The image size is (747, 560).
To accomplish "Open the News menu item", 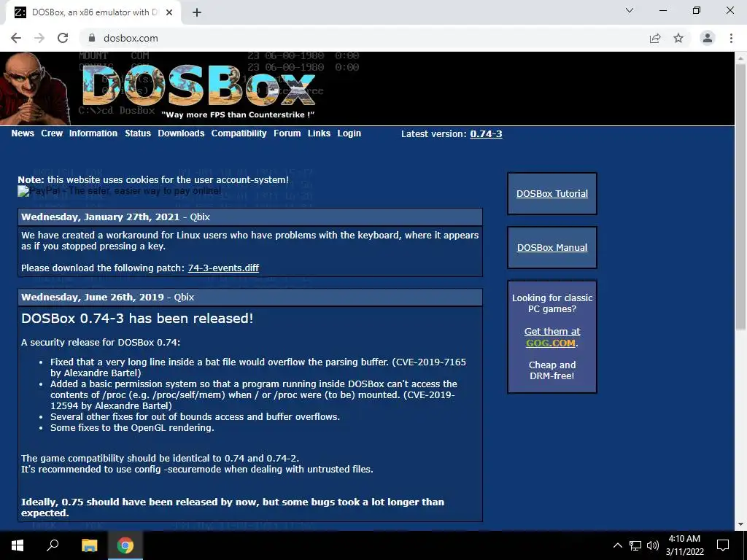I will [23, 133].
